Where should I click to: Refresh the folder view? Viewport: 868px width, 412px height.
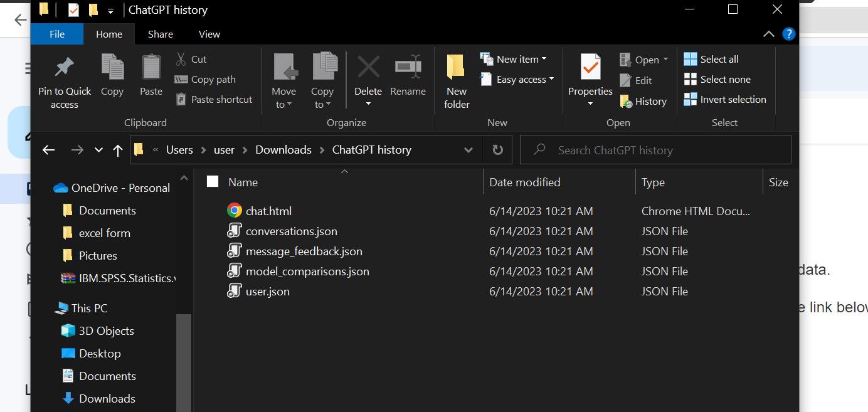pyautogui.click(x=498, y=150)
